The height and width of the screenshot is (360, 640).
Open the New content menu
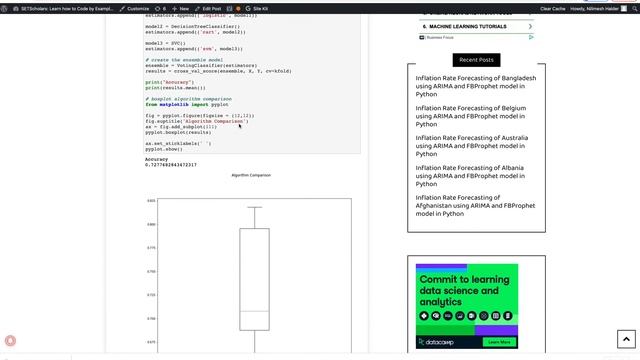coord(180,9)
